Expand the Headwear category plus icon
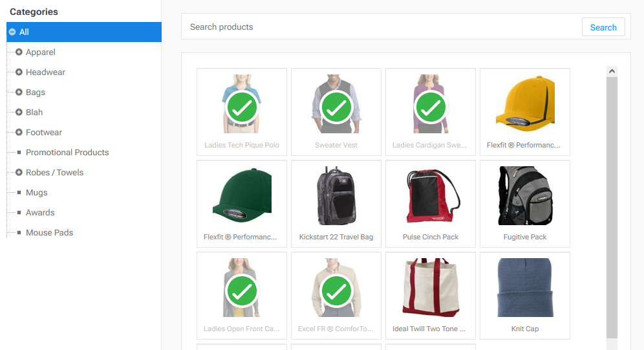 tap(19, 72)
